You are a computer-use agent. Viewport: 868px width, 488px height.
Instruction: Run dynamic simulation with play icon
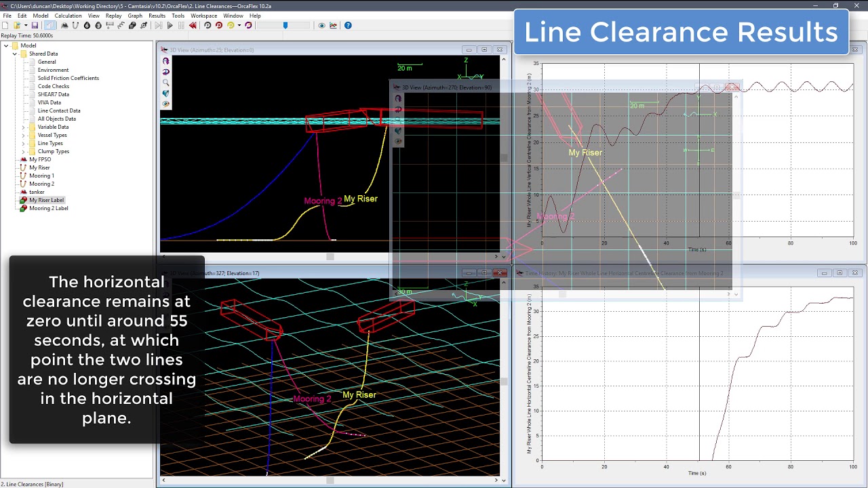click(170, 25)
